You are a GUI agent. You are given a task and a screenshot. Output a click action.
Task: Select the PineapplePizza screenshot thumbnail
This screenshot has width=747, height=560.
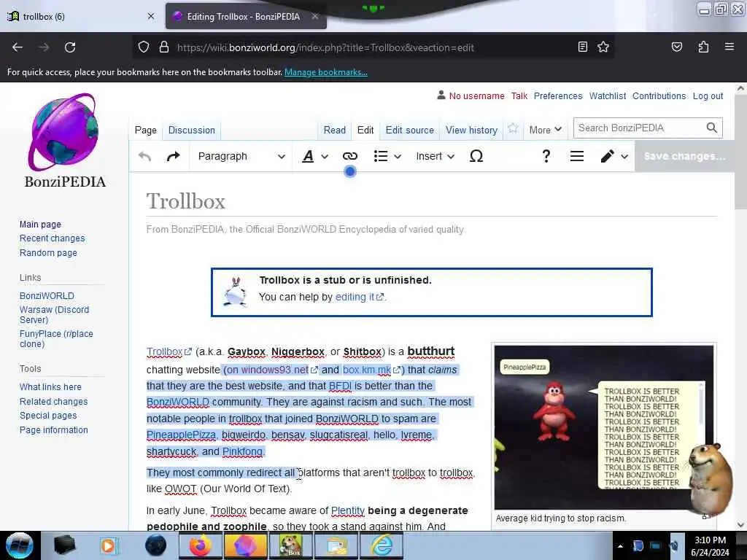click(x=603, y=427)
